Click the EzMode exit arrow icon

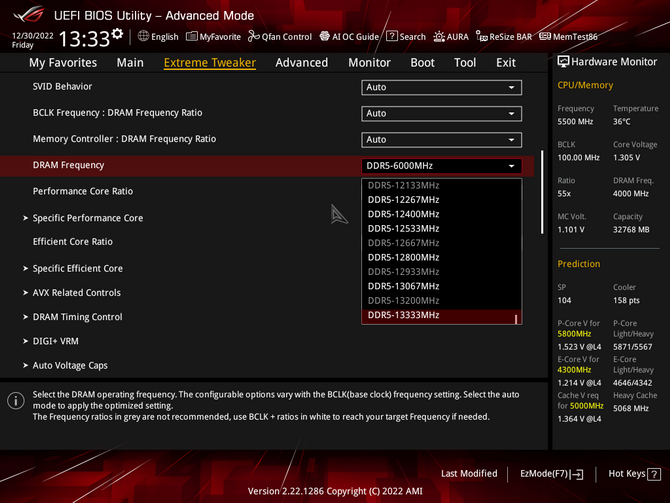576,474
